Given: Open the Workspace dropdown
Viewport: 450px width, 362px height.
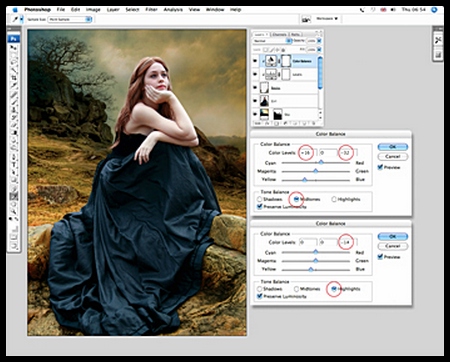Looking at the screenshot, I should click(x=327, y=19).
